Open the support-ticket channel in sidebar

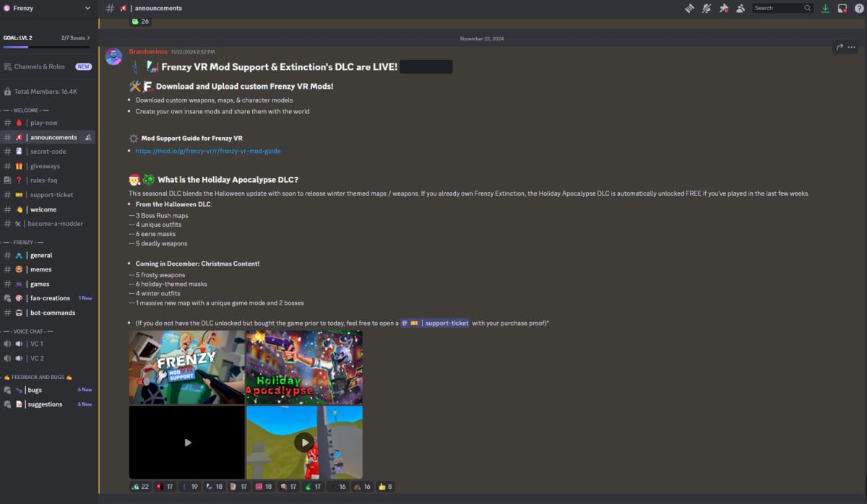[x=48, y=195]
